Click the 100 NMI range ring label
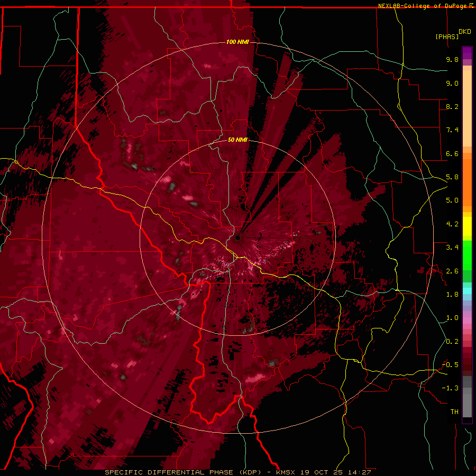The image size is (476, 476). (x=237, y=42)
